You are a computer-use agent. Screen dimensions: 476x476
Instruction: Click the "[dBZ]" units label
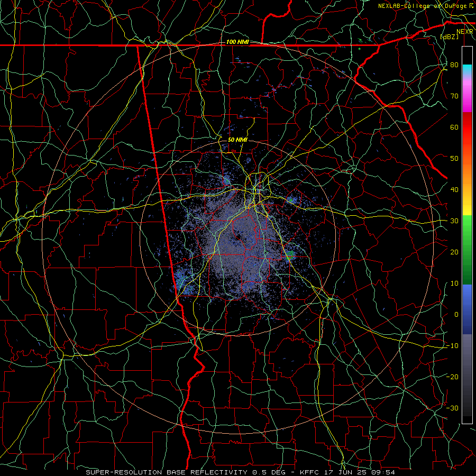click(x=449, y=37)
